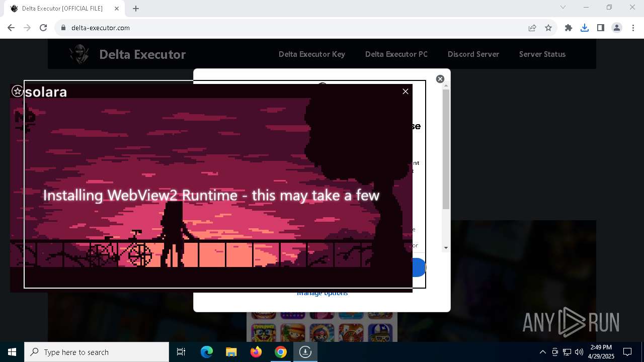The width and height of the screenshot is (644, 362).
Task: Click the solara star logo icon
Action: (18, 91)
